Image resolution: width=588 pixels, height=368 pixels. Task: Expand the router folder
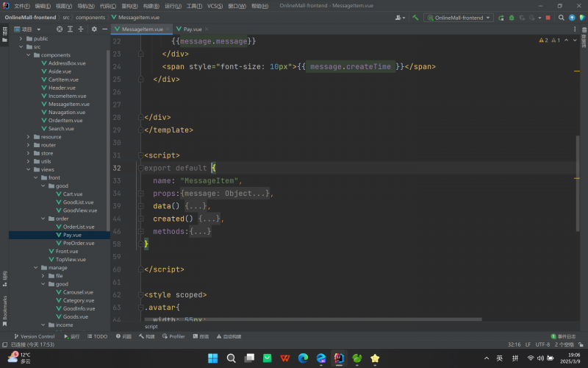29,145
